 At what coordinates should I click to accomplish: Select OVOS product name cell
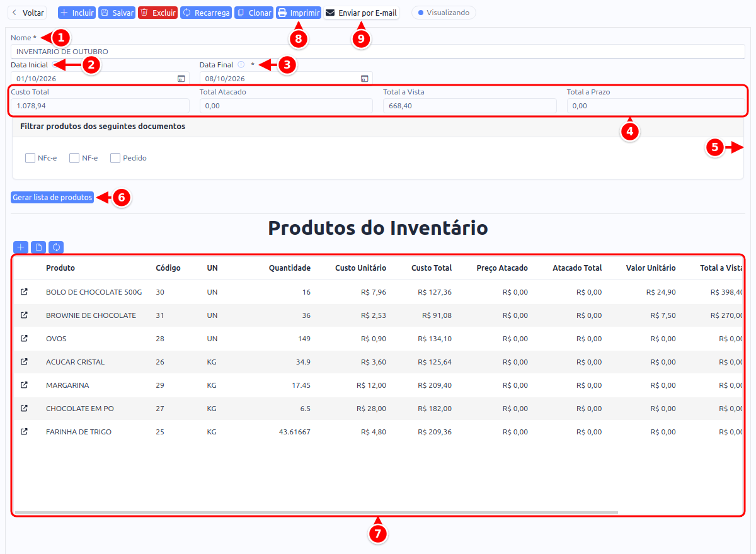point(56,339)
